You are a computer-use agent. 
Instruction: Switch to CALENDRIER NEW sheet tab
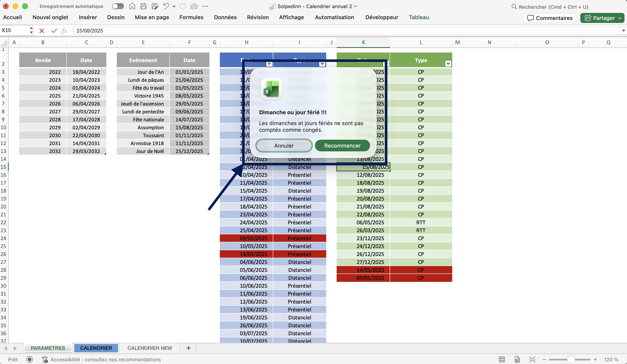coord(150,348)
